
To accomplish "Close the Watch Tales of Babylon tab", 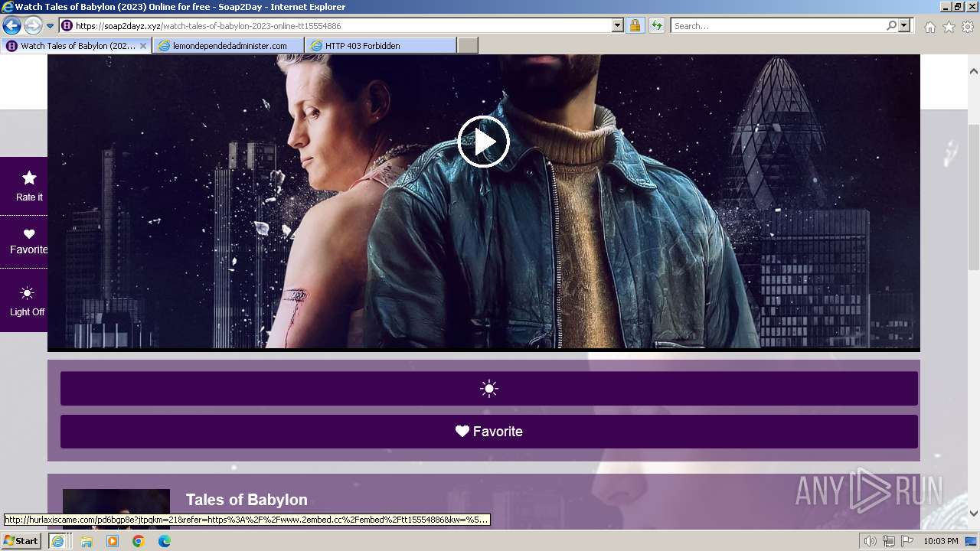I will (143, 46).
